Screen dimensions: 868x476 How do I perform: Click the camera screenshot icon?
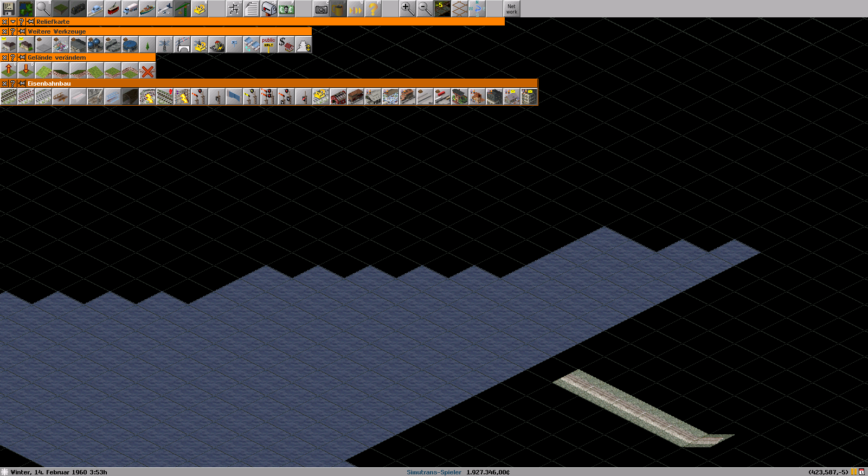tap(321, 9)
